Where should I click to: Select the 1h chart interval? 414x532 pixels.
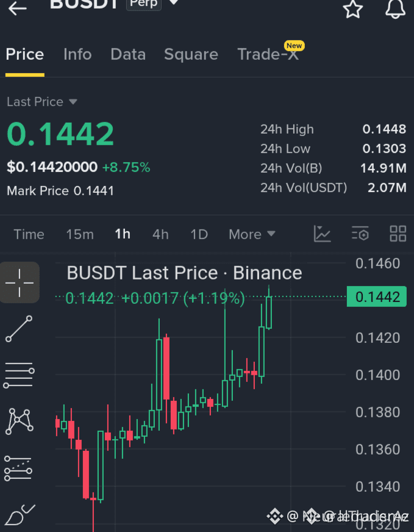pos(123,234)
